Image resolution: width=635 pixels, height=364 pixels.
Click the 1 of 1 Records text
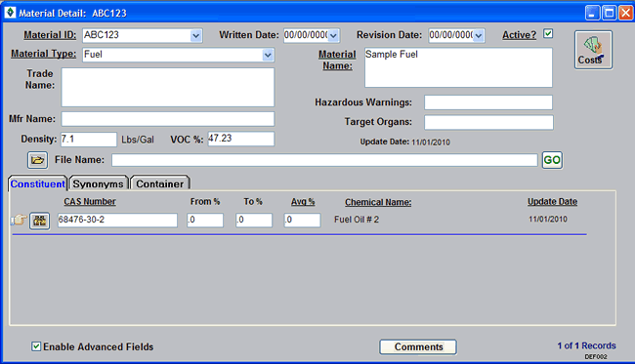[586, 345]
